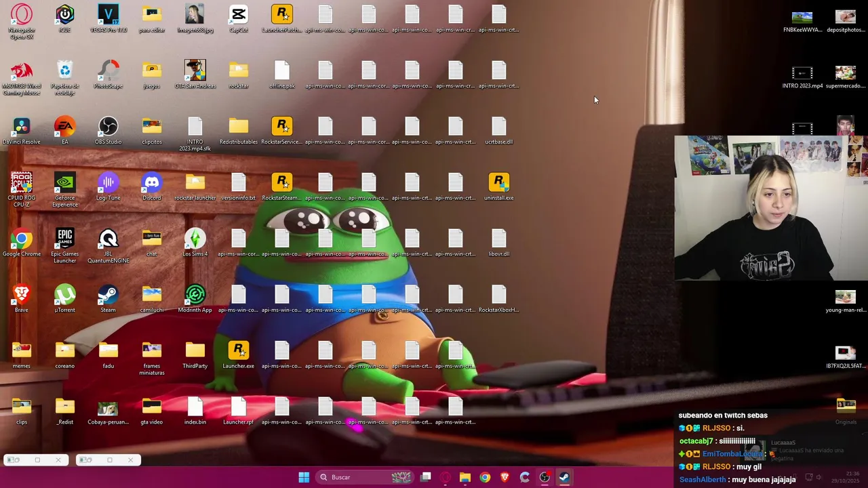Open the M601RGB Wired Gaming Mouse shortcut
The width and height of the screenshot is (868, 488).
pyautogui.click(x=22, y=78)
